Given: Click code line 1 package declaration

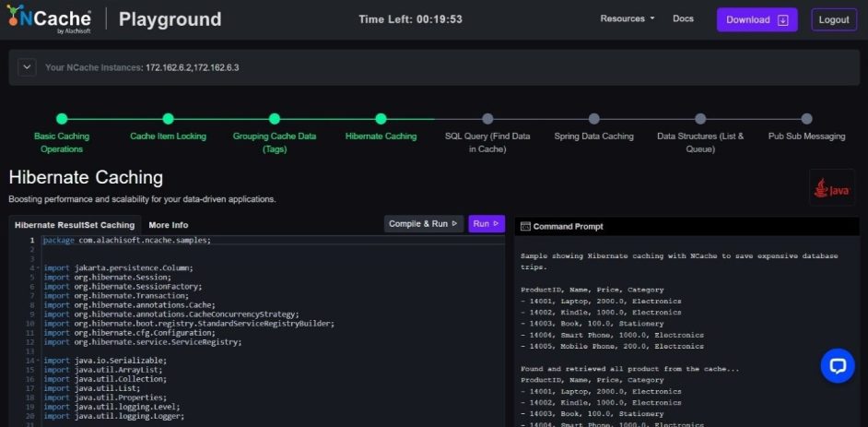Looking at the screenshot, I should [127, 240].
